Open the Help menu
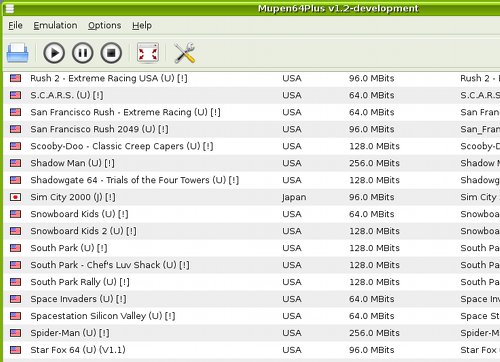The height and width of the screenshot is (362, 500). [x=142, y=25]
